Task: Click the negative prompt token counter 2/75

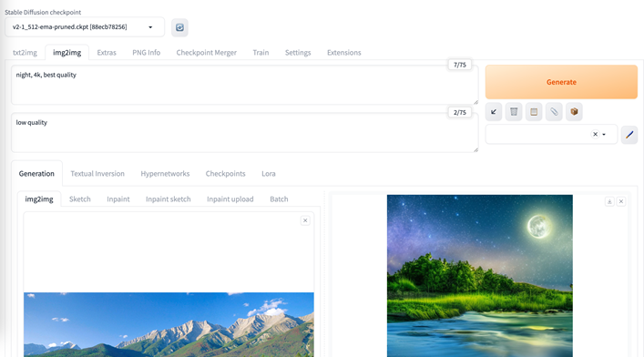Action: click(460, 112)
